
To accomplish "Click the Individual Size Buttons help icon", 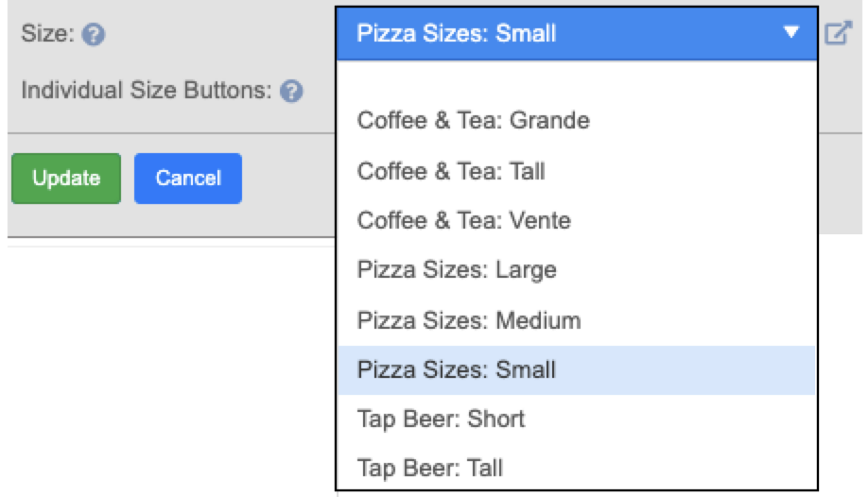I will click(291, 91).
